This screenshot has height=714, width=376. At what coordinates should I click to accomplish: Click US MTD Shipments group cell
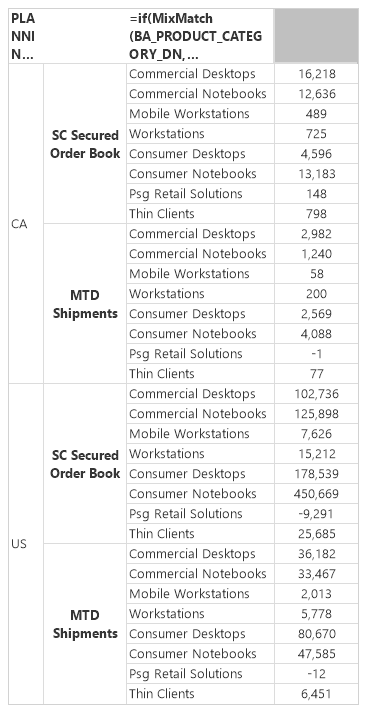click(85, 624)
